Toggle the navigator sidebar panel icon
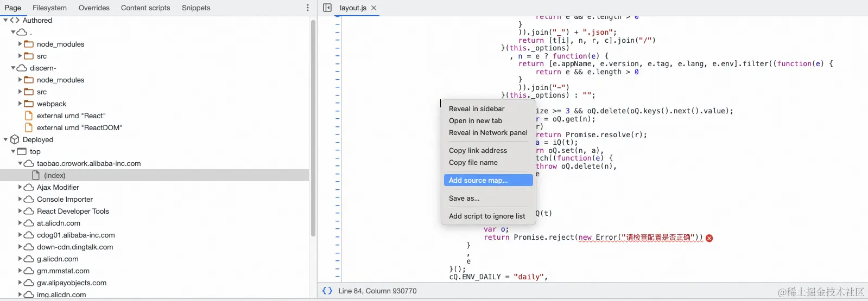The height and width of the screenshot is (301, 868). pyautogui.click(x=327, y=8)
